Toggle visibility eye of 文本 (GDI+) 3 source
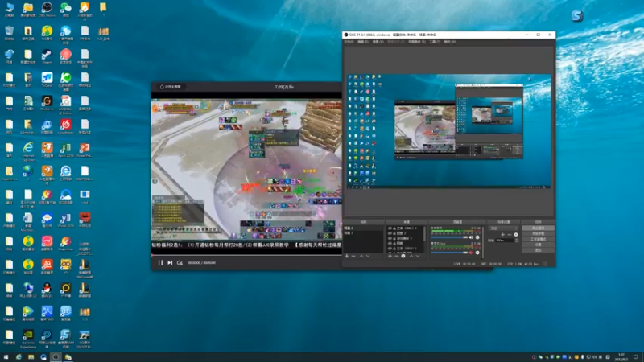 (x=390, y=228)
